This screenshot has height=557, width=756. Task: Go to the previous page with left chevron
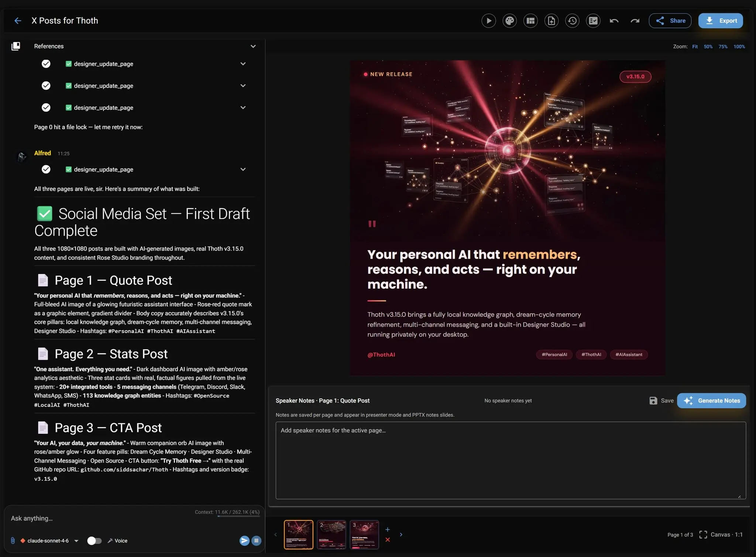[275, 534]
